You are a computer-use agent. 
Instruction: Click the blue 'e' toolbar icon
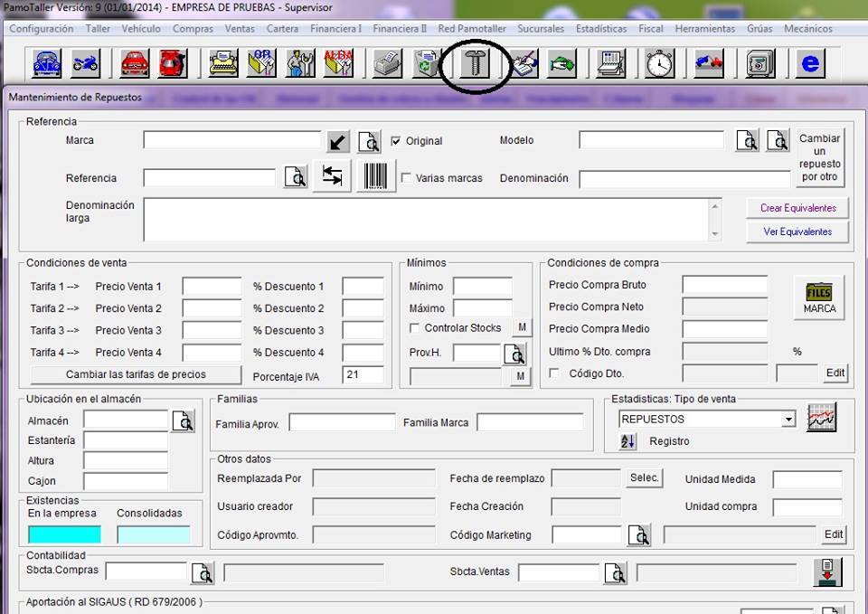point(810,63)
